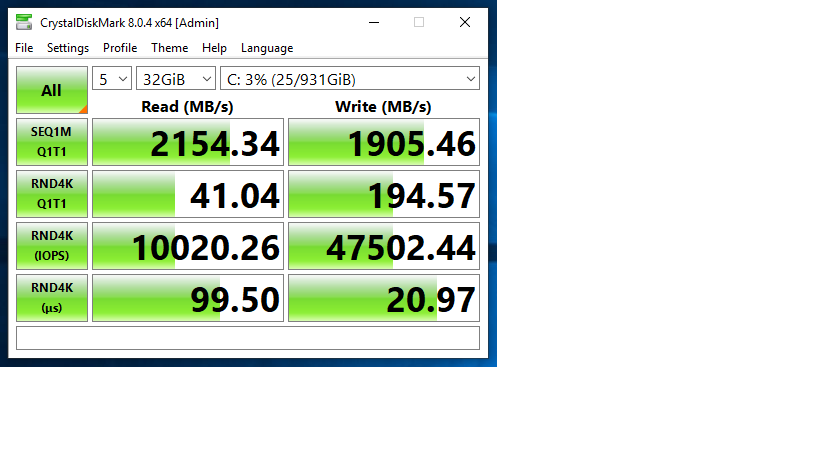Screen dimensions: 819x460
Task: Open the Profile menu
Action: click(120, 48)
